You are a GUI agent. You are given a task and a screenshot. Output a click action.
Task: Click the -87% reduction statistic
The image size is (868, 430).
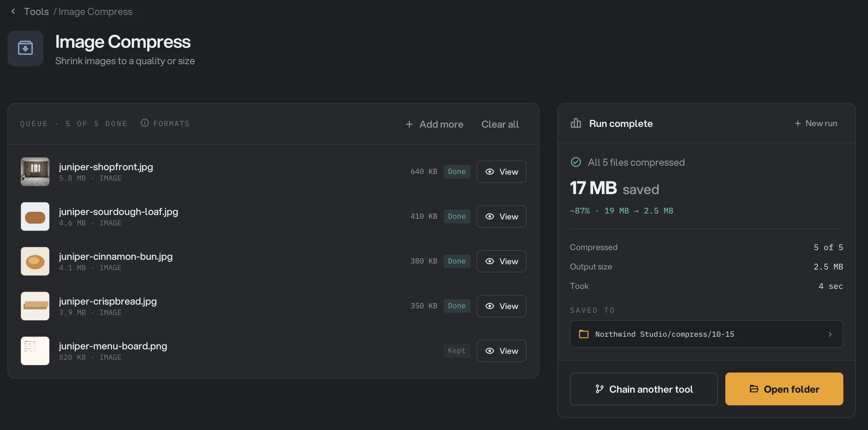pyautogui.click(x=580, y=211)
